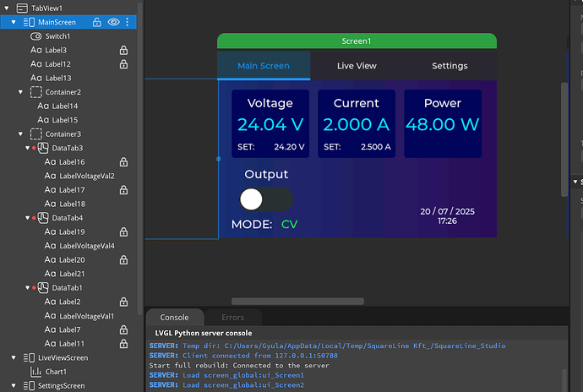Image resolution: width=583 pixels, height=392 pixels.
Task: Click the 24.20 V set value
Action: [289, 147]
